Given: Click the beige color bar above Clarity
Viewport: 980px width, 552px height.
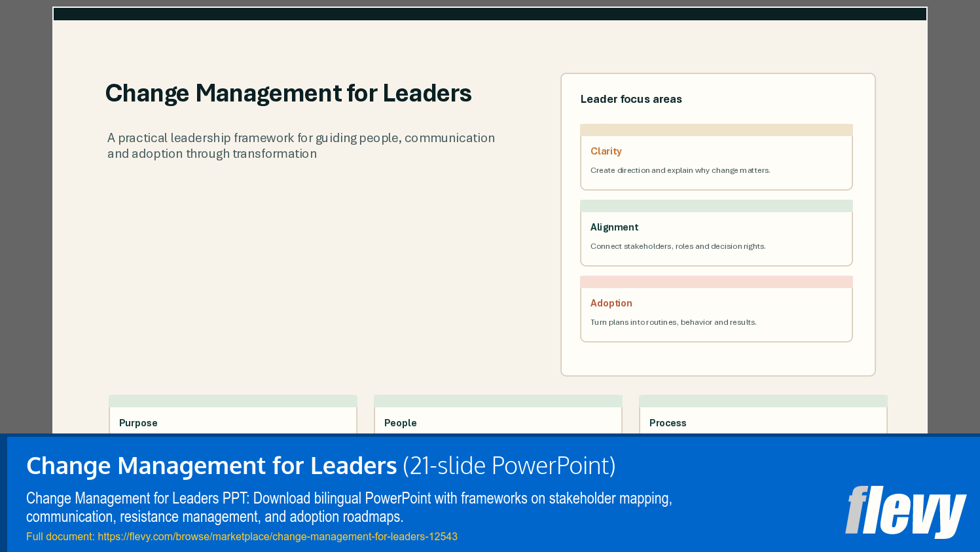Looking at the screenshot, I should click(716, 130).
